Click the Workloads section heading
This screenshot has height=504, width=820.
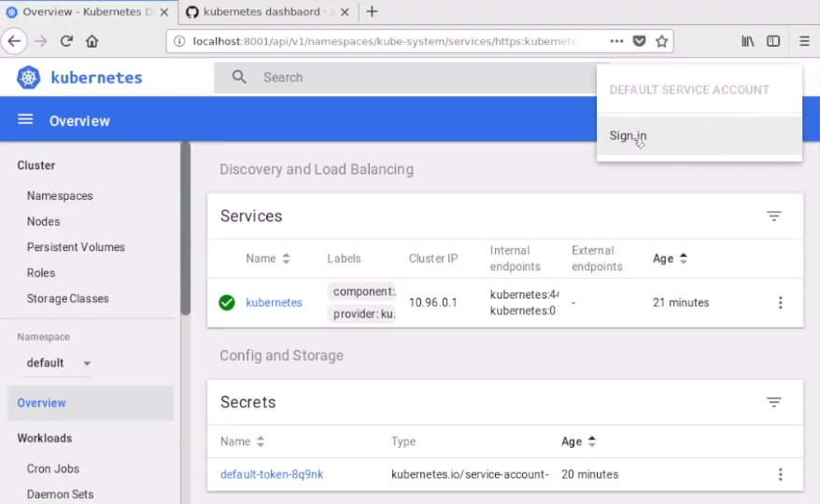pyautogui.click(x=45, y=438)
